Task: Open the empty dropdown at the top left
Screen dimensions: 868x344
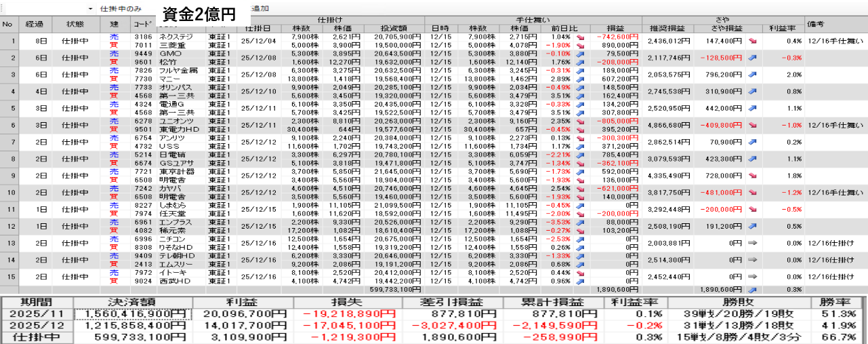Action: coord(47,9)
